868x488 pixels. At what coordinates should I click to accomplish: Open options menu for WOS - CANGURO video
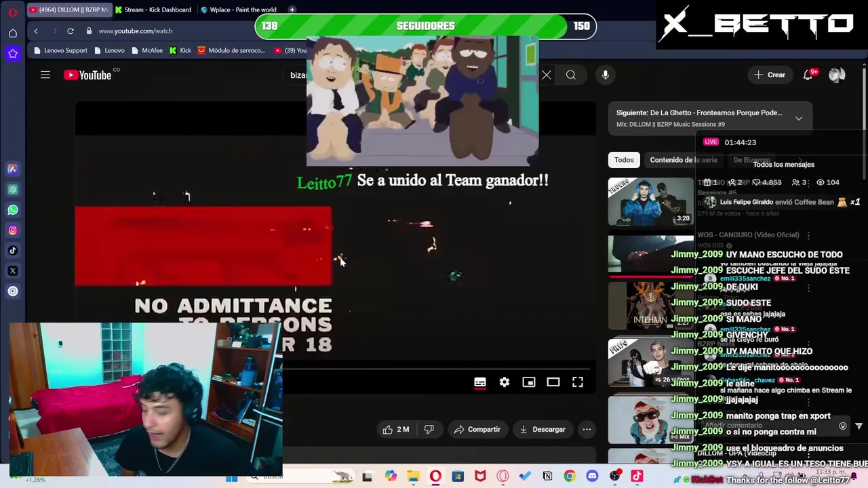pyautogui.click(x=808, y=235)
